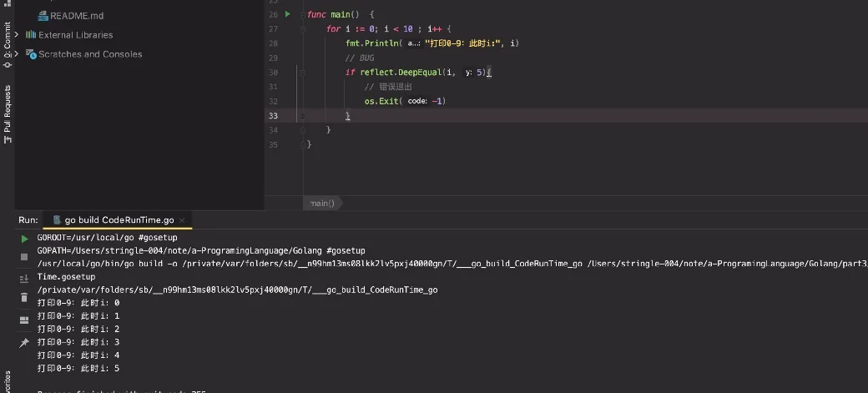Viewport: 868px width, 393px height.
Task: Click the 'Run:' panel label
Action: click(28, 219)
